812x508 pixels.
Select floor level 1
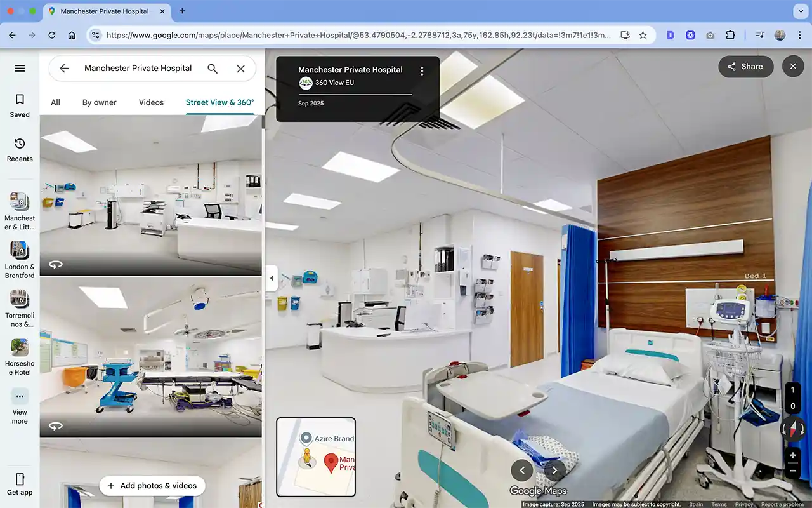pyautogui.click(x=793, y=391)
